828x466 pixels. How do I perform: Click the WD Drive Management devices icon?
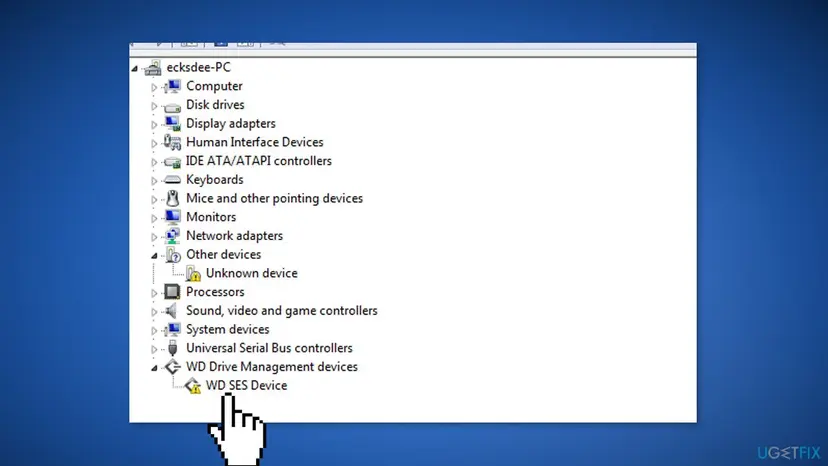pyautogui.click(x=172, y=367)
